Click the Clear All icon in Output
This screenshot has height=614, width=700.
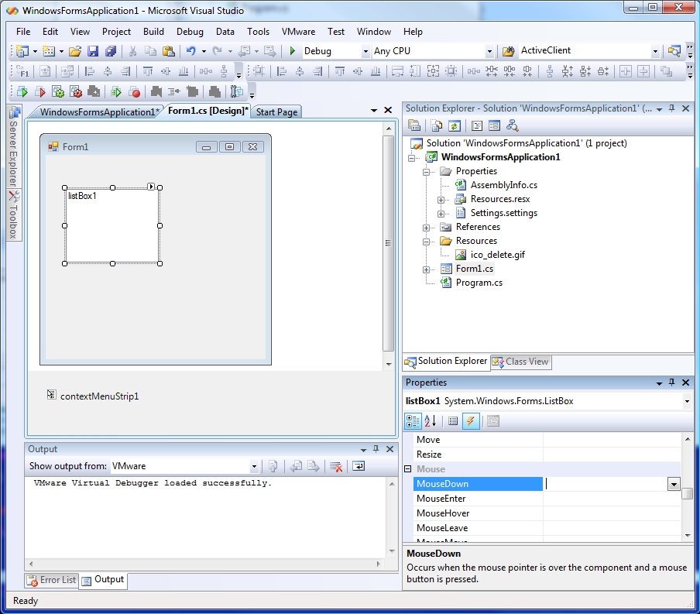[x=336, y=466]
